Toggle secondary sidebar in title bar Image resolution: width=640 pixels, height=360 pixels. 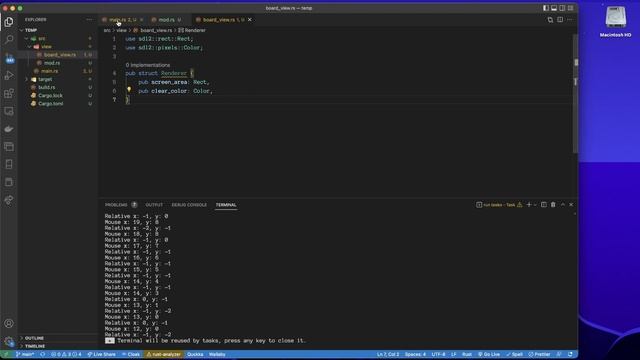pos(562,8)
